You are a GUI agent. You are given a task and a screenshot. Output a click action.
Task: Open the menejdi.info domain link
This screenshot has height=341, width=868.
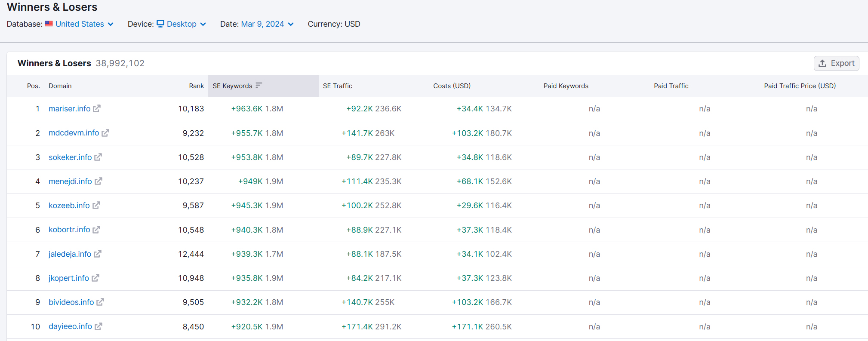[x=70, y=181]
